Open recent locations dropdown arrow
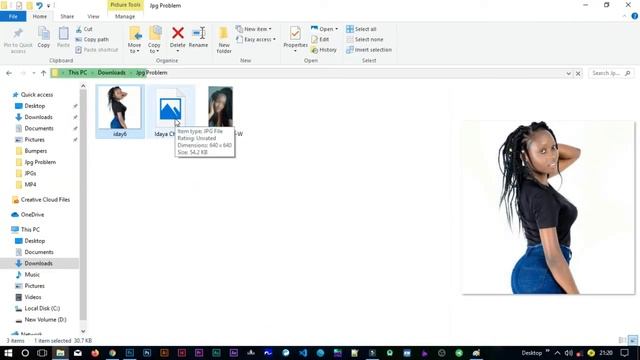 coord(33,73)
